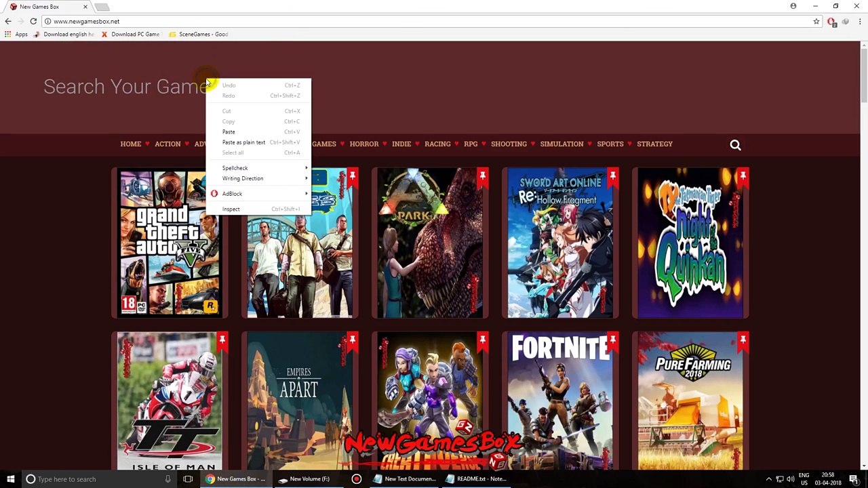The height and width of the screenshot is (488, 868).
Task: Open the AdBlock extension icon in toolbar
Action: [x=832, y=22]
